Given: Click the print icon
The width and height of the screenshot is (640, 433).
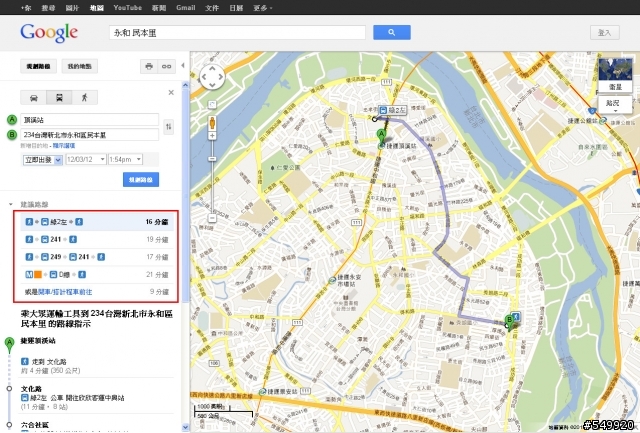Looking at the screenshot, I should click(149, 66).
